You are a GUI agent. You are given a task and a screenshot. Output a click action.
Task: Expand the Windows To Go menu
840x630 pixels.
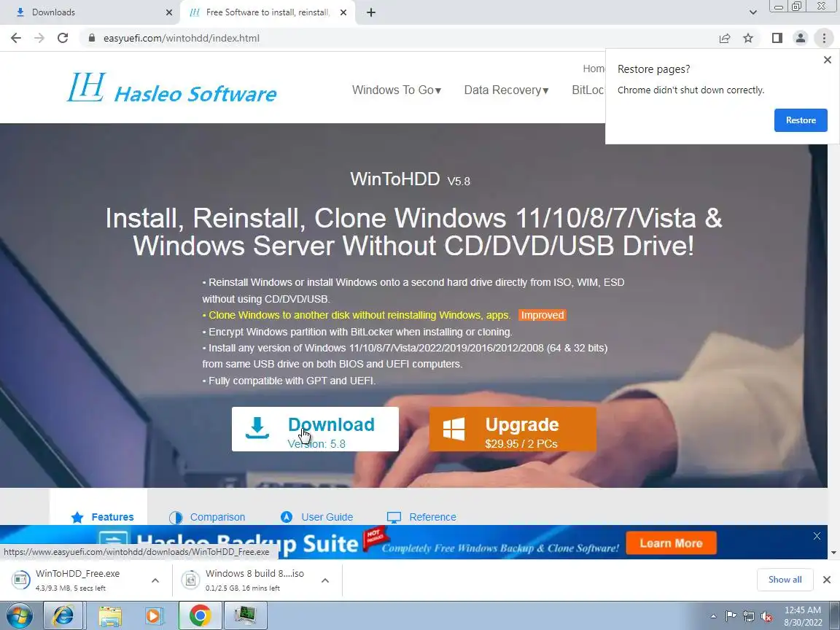[x=397, y=90]
